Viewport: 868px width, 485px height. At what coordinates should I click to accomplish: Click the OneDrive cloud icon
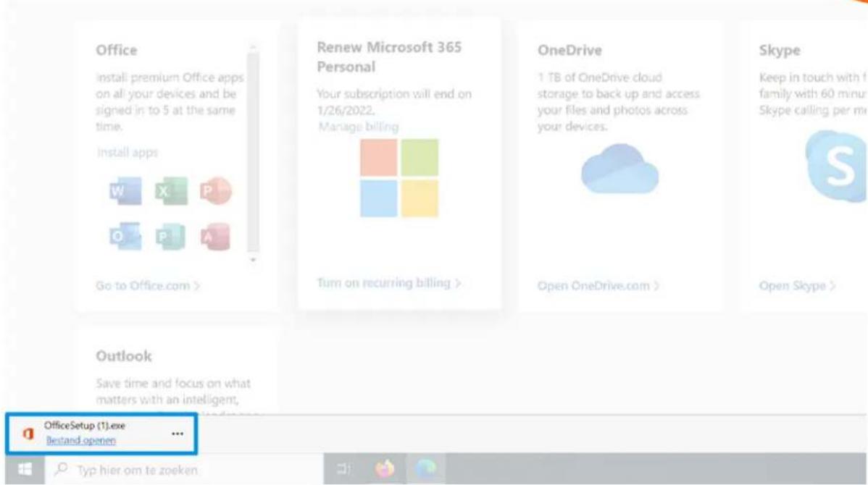(619, 169)
